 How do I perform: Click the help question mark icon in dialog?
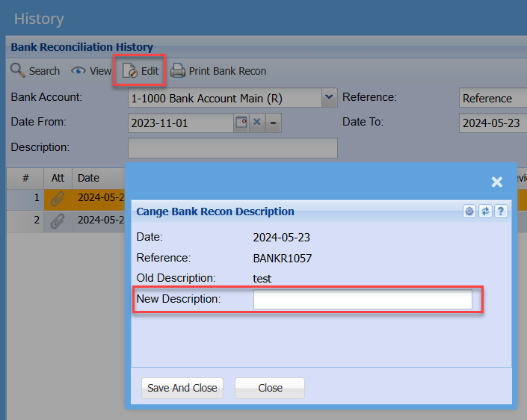point(501,211)
